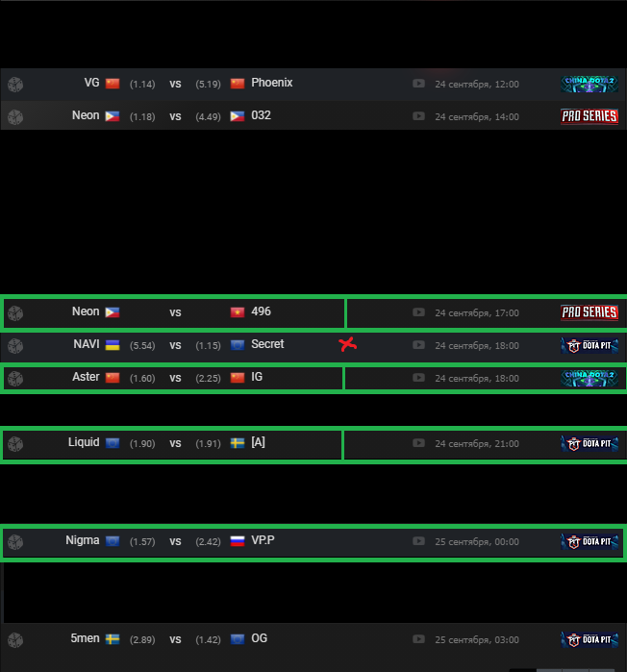This screenshot has width=627, height=672.
Task: Open Pro Series logo in Neon vs 496 row
Action: [589, 312]
